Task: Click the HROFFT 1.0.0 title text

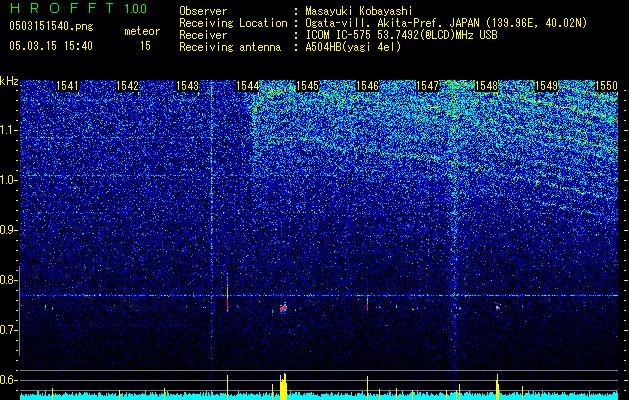Action: (x=78, y=8)
